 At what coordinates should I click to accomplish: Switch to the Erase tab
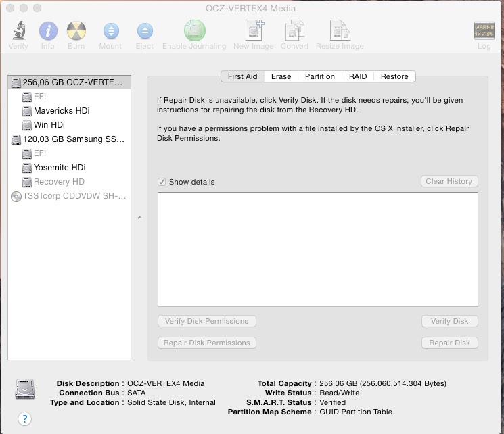pyautogui.click(x=281, y=76)
